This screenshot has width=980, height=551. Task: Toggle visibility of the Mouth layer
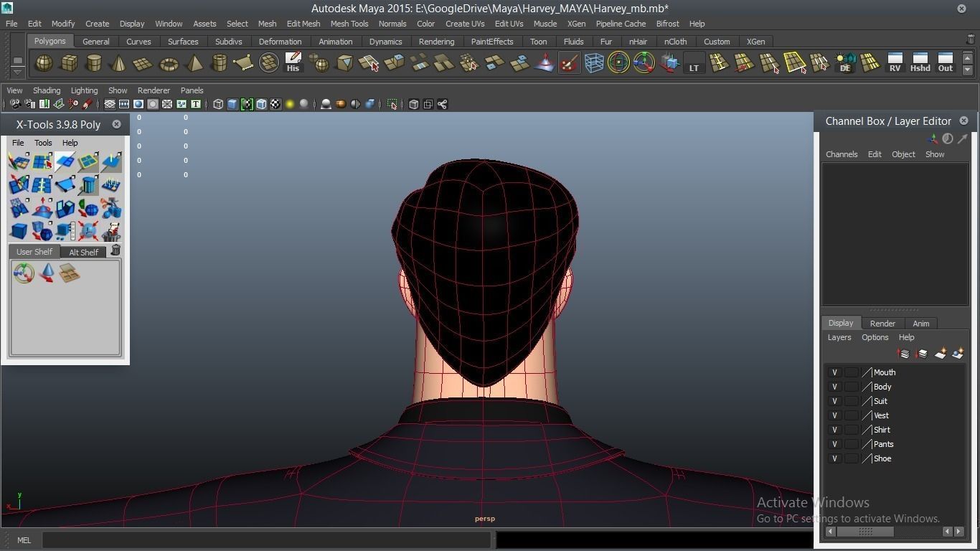[834, 372]
